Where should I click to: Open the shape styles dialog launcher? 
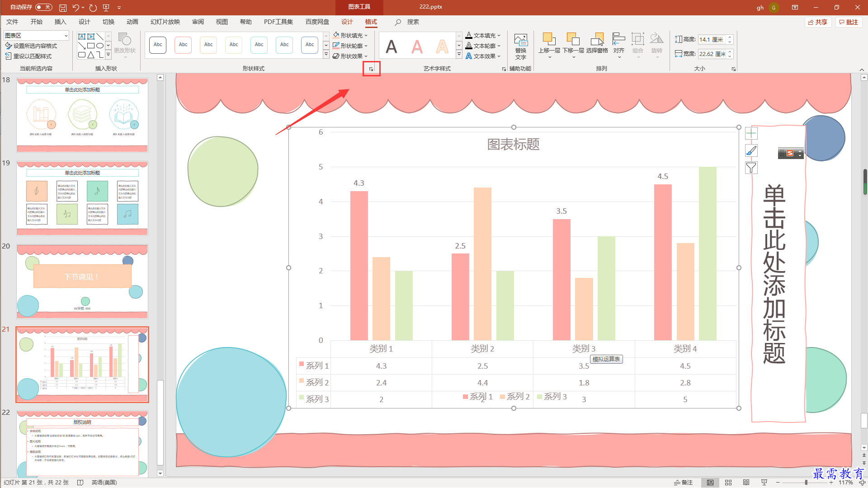point(371,69)
